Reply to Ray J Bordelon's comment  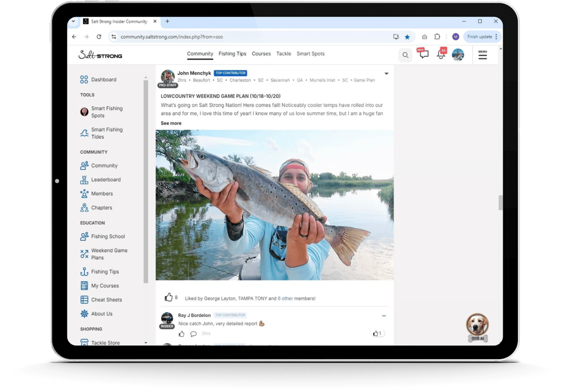(x=193, y=334)
